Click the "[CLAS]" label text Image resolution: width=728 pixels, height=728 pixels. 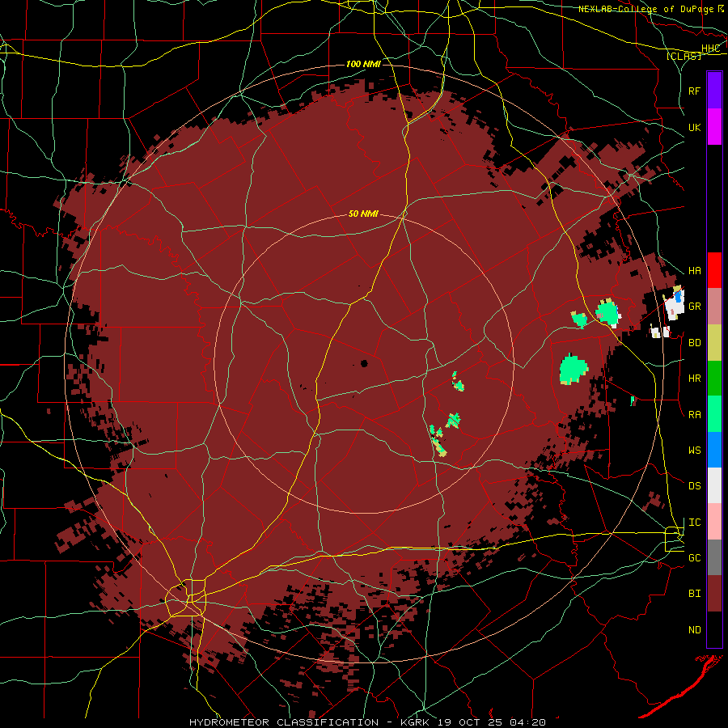click(x=684, y=56)
